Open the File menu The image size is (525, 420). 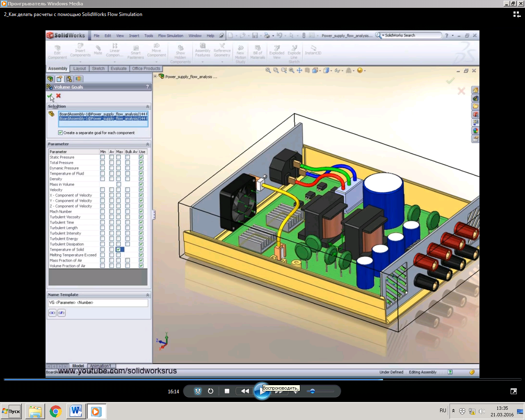(x=96, y=36)
